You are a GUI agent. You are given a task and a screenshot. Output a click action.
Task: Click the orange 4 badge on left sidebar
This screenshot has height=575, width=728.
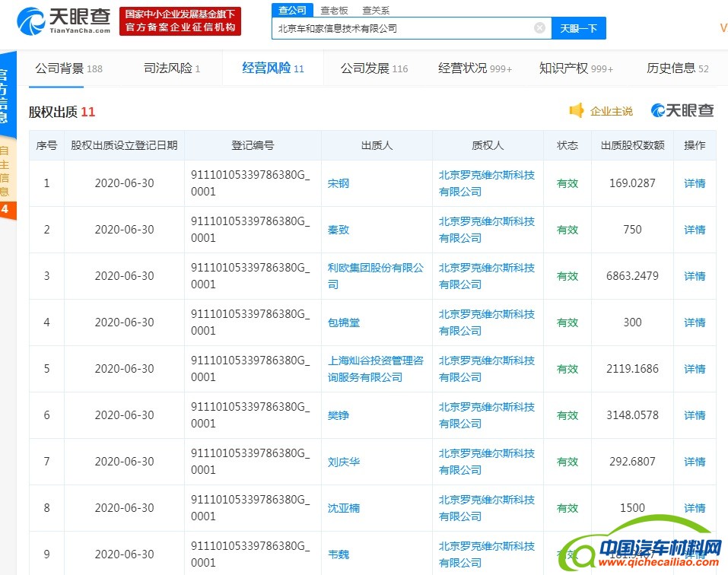coord(6,209)
